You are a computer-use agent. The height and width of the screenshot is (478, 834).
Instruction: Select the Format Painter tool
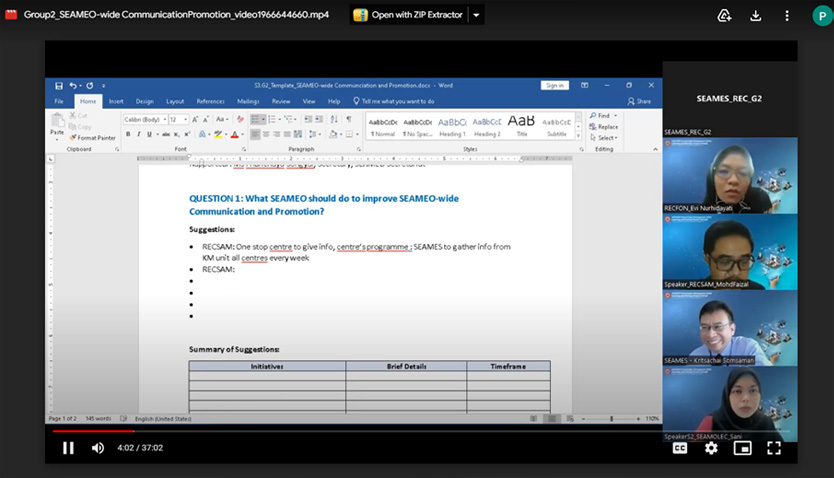[x=92, y=138]
